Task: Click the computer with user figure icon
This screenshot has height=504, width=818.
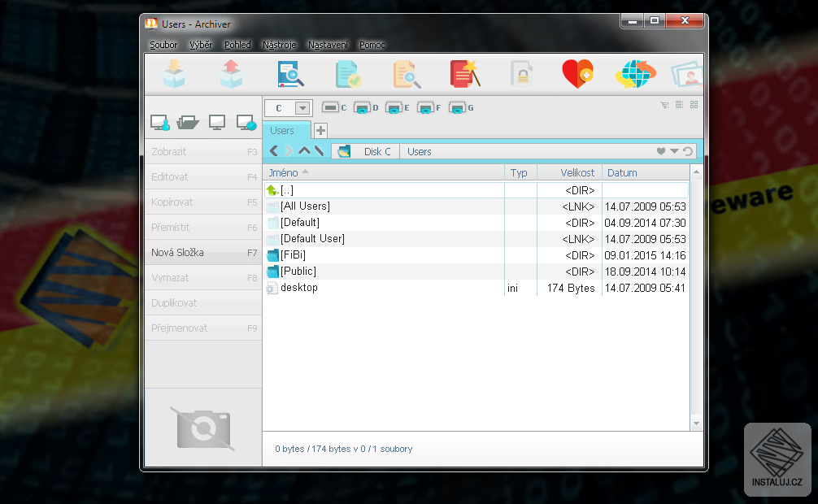Action: coord(160,123)
